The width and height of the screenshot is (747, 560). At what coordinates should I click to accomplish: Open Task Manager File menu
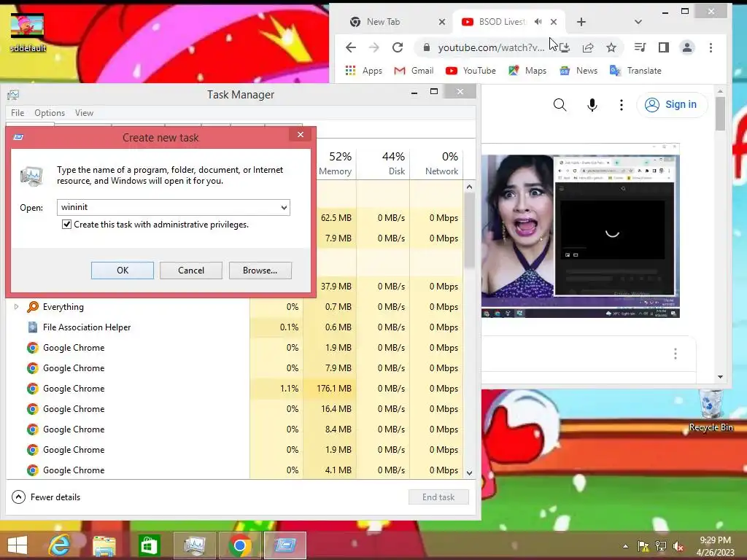click(x=18, y=113)
